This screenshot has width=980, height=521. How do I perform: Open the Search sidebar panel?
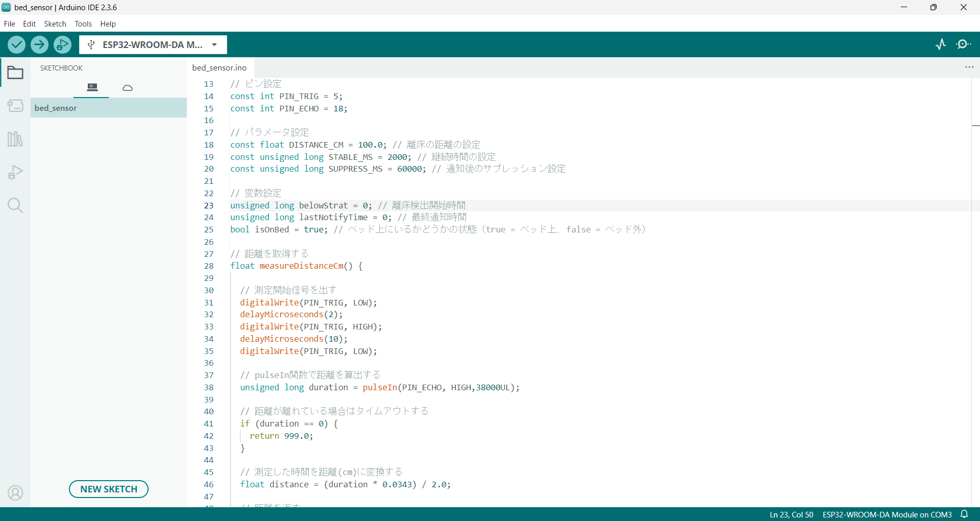point(15,205)
